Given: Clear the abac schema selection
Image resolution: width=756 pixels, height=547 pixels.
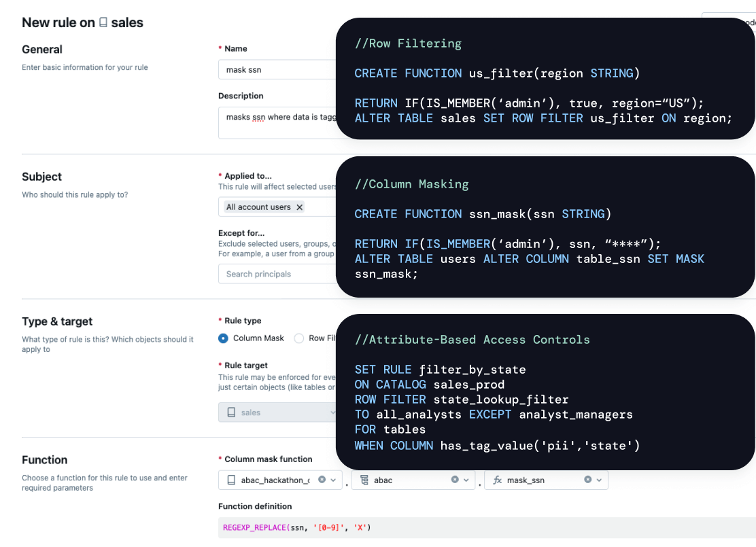Looking at the screenshot, I should pos(455,480).
